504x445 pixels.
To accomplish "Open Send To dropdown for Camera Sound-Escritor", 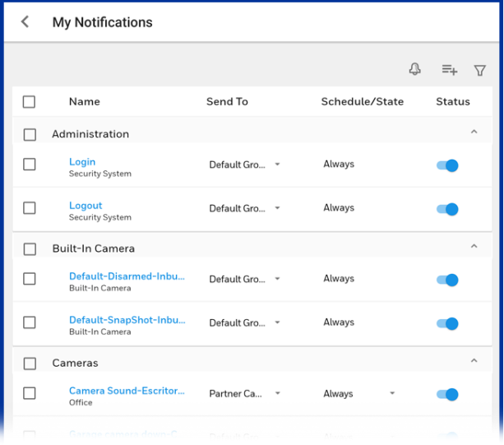I will tap(244, 394).
